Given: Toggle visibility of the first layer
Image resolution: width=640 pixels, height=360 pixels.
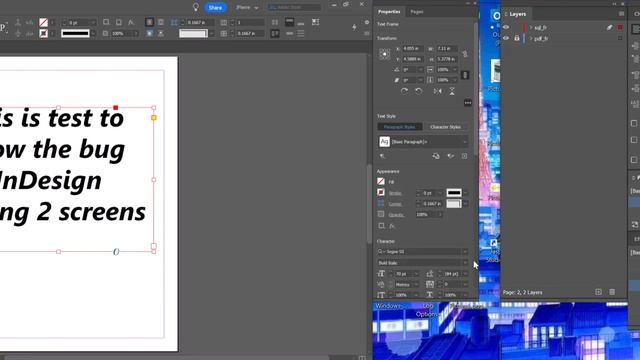Looking at the screenshot, I should click(506, 27).
